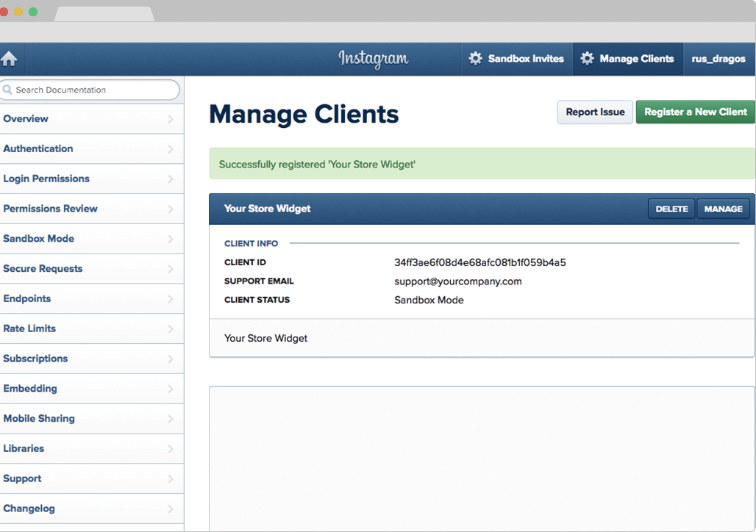Delete the Your Store Widget client

[x=671, y=209]
